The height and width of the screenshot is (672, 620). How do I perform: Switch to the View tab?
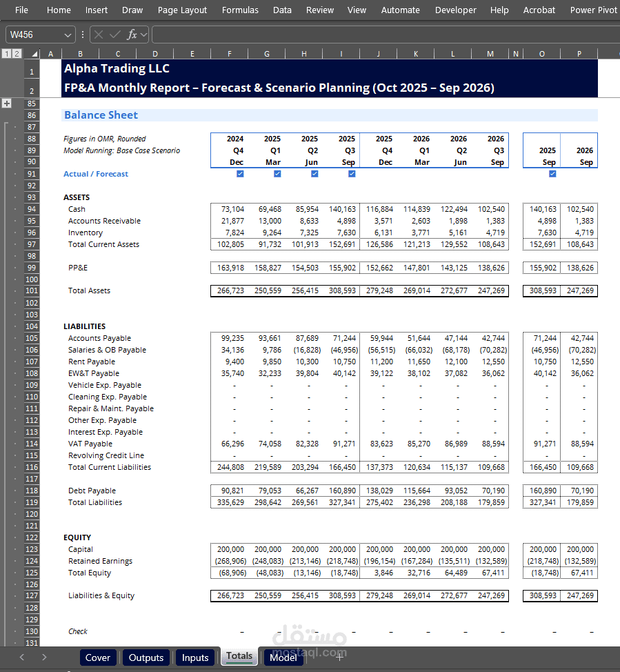coord(357,10)
